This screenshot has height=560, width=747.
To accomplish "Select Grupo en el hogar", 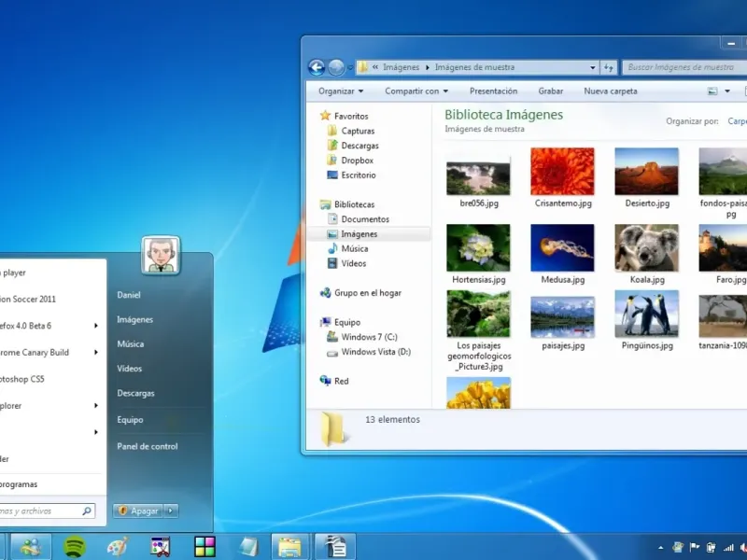I will click(367, 293).
